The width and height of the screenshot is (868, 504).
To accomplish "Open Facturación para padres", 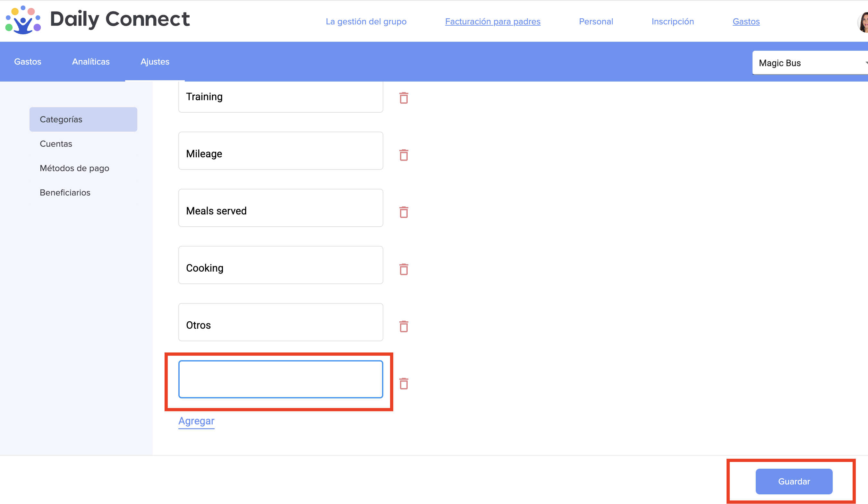I will [x=492, y=22].
